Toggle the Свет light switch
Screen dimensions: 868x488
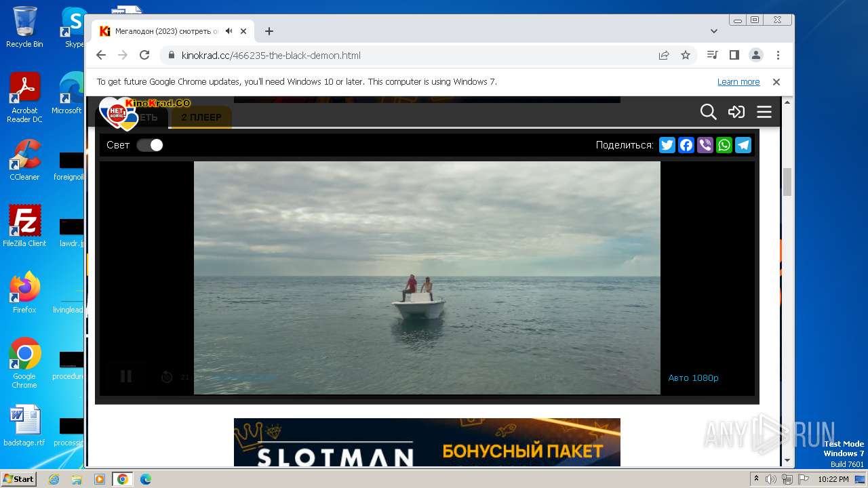[x=150, y=145]
